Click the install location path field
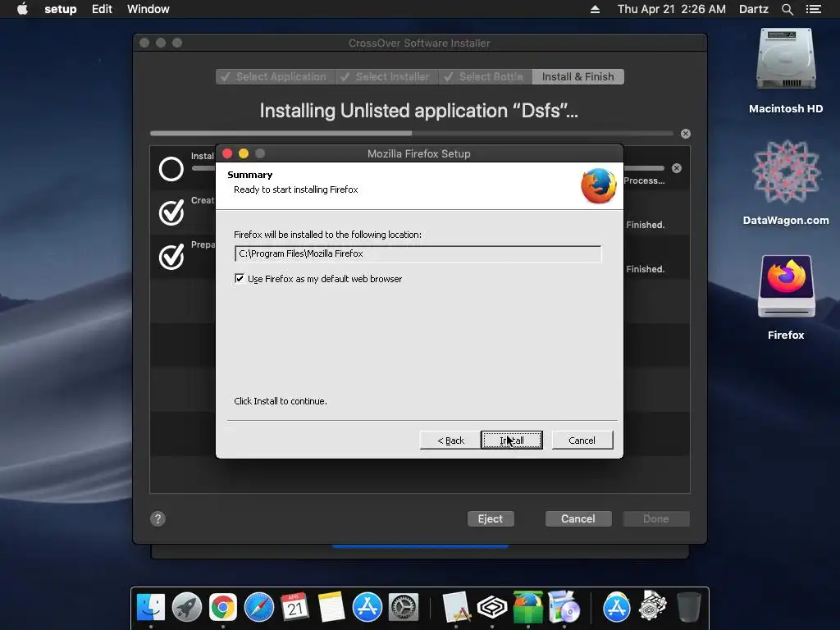The height and width of the screenshot is (630, 840). point(418,254)
